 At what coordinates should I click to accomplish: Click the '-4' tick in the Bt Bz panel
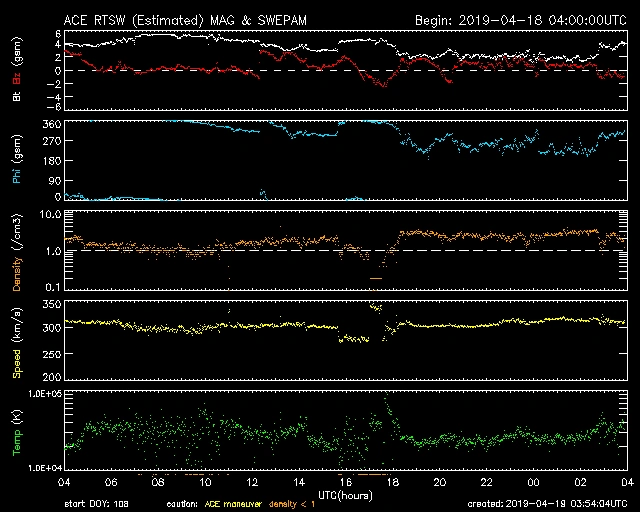[54, 97]
